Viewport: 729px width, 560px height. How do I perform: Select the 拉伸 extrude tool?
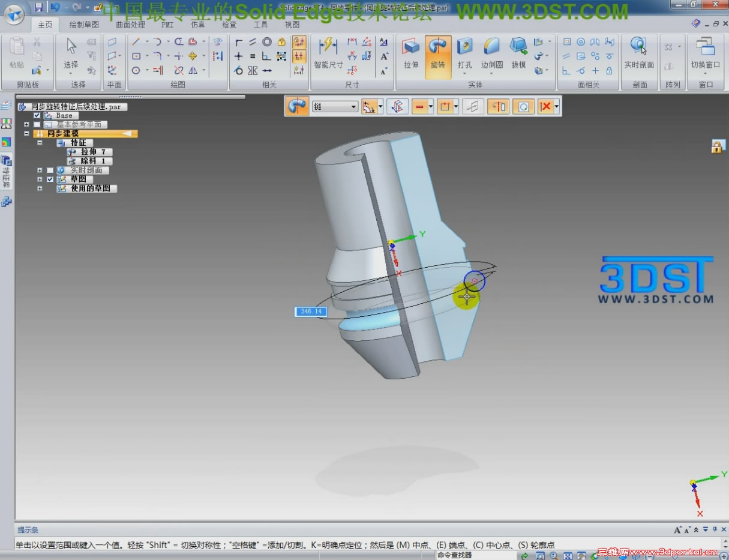coord(411,53)
